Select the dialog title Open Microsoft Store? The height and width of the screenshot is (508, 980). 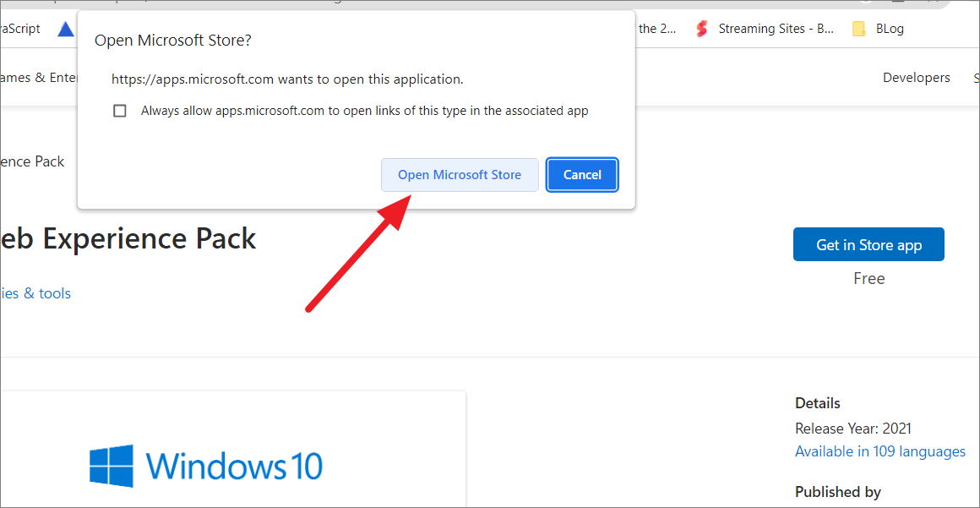coord(172,41)
